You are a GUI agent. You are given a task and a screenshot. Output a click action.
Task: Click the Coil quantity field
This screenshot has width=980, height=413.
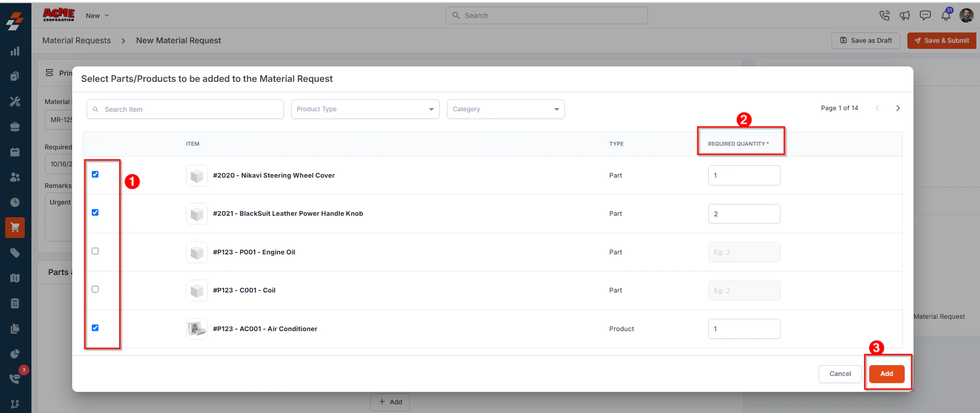point(744,290)
